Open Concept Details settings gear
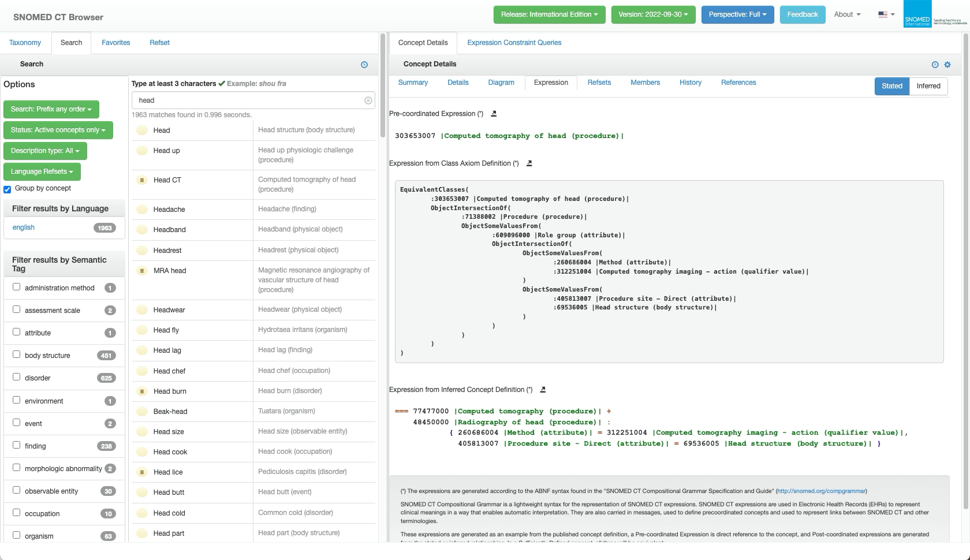The image size is (970, 560). pyautogui.click(x=947, y=65)
